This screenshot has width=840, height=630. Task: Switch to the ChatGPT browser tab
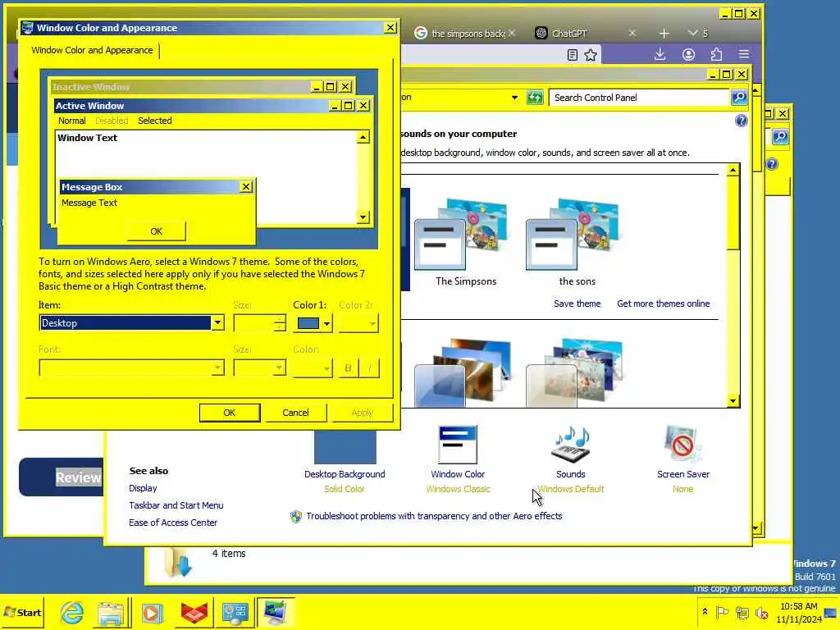[x=569, y=33]
